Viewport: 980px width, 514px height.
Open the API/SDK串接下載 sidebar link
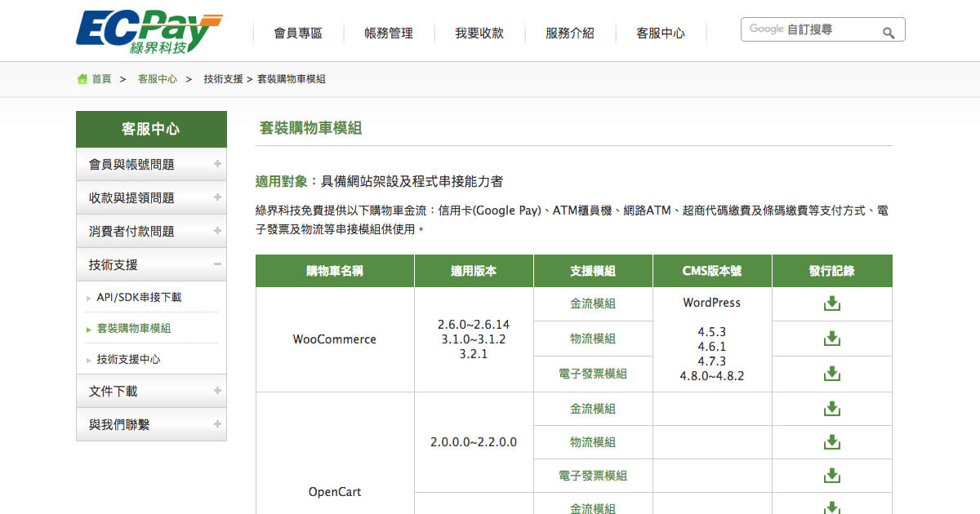[x=139, y=297]
